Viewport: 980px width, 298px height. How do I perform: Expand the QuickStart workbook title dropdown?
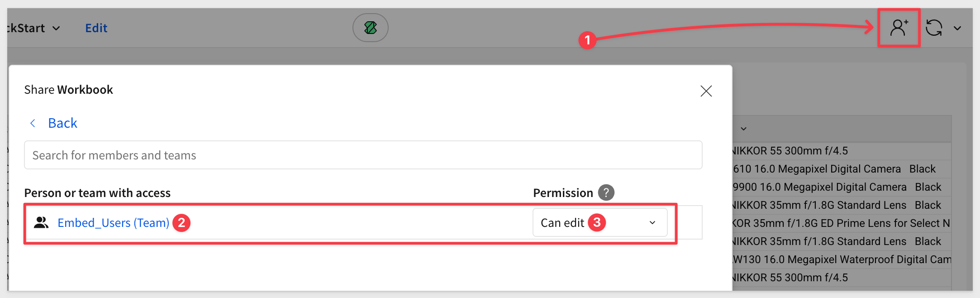56,28
